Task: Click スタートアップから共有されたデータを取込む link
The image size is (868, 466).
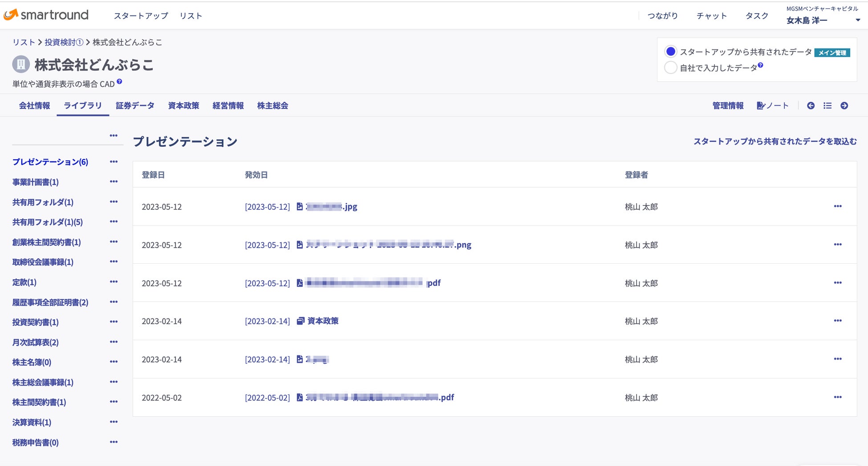Action: (775, 141)
